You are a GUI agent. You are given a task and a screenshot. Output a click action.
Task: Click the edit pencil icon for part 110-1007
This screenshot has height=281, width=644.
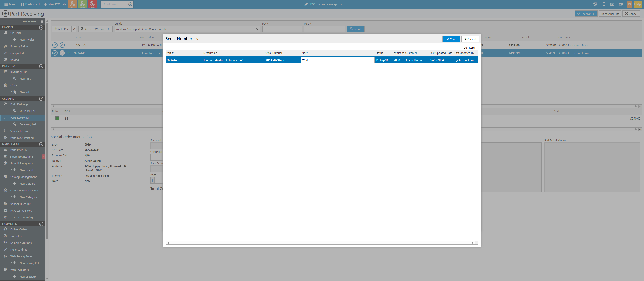pos(55,45)
